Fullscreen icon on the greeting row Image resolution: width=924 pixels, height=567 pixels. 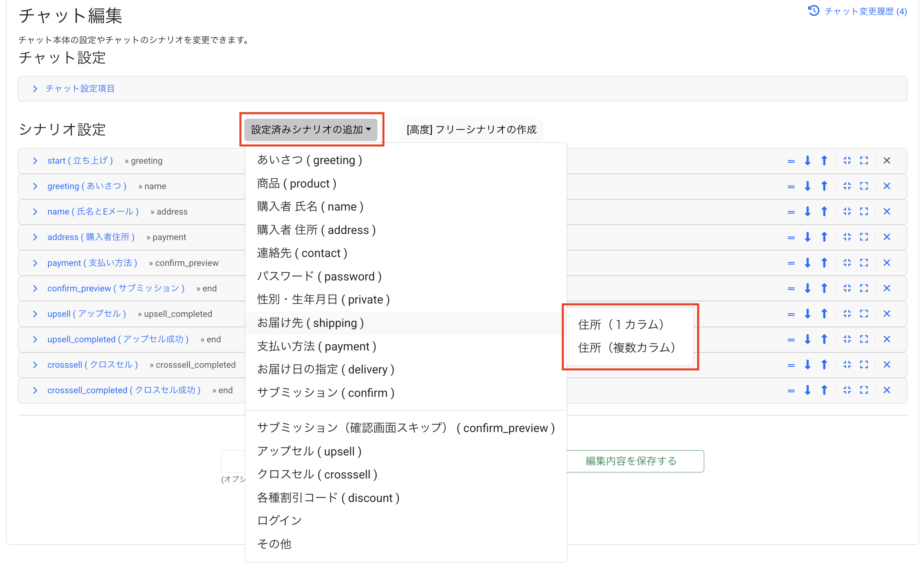864,186
